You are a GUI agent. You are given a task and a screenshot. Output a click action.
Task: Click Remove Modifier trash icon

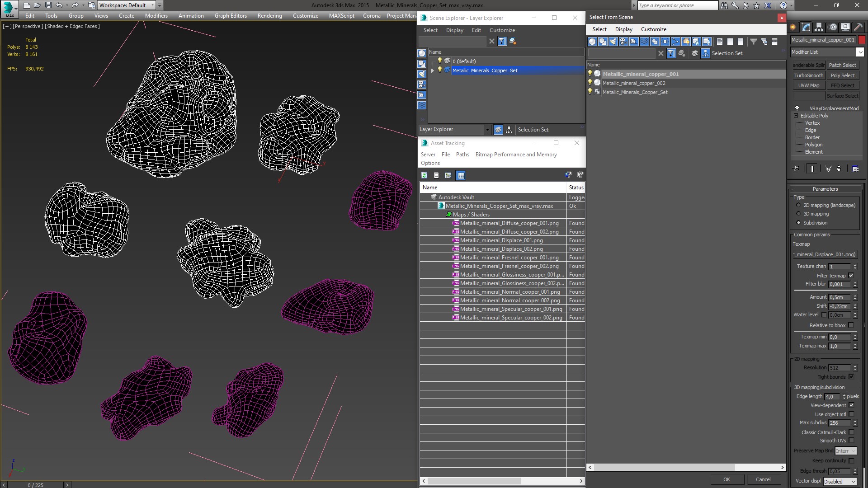pyautogui.click(x=839, y=169)
